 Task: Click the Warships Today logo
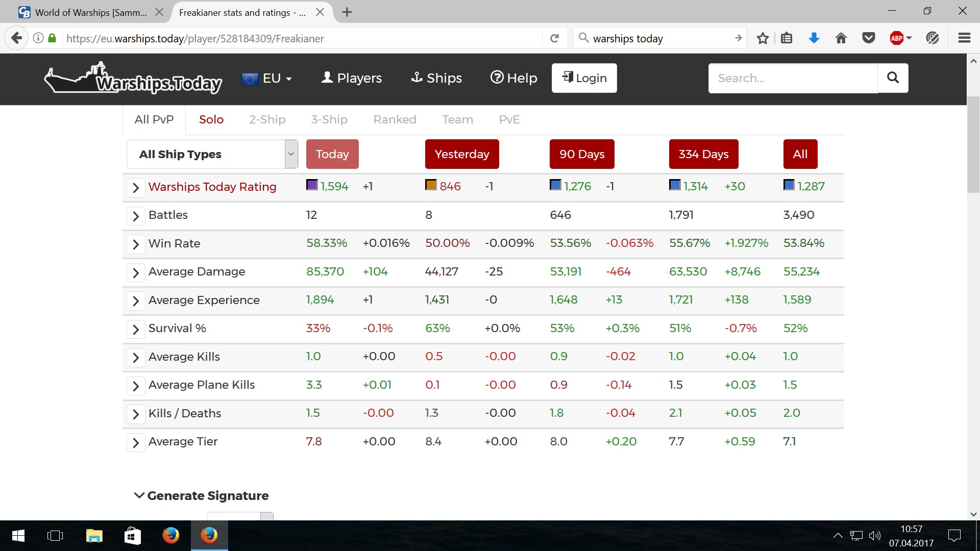point(134,79)
